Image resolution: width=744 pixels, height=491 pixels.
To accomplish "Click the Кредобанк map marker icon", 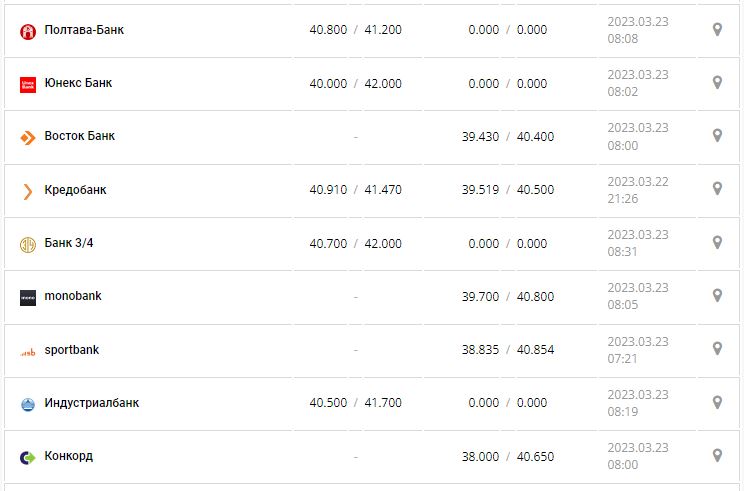I will click(x=717, y=189).
